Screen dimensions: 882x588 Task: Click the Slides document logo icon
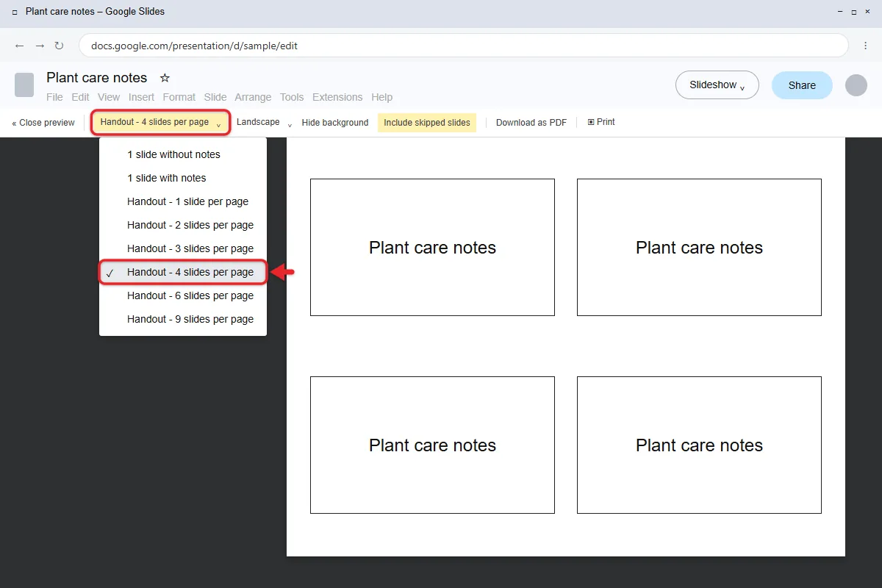[24, 85]
